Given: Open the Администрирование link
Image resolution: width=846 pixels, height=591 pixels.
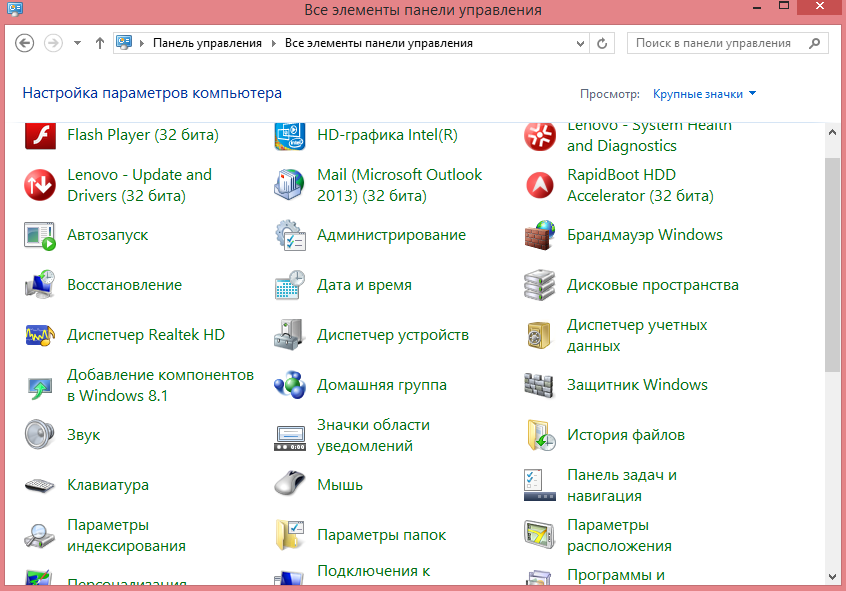Looking at the screenshot, I should coord(391,235).
